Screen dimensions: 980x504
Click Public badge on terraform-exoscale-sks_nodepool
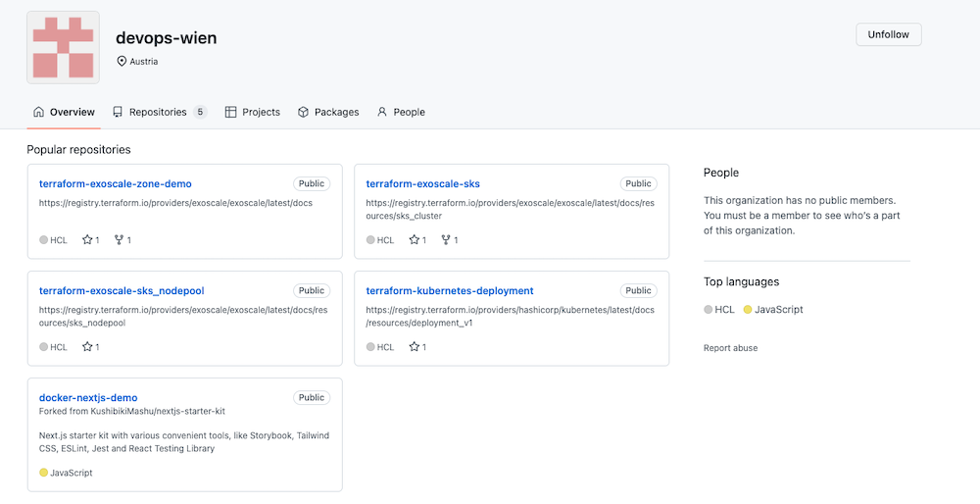312,291
